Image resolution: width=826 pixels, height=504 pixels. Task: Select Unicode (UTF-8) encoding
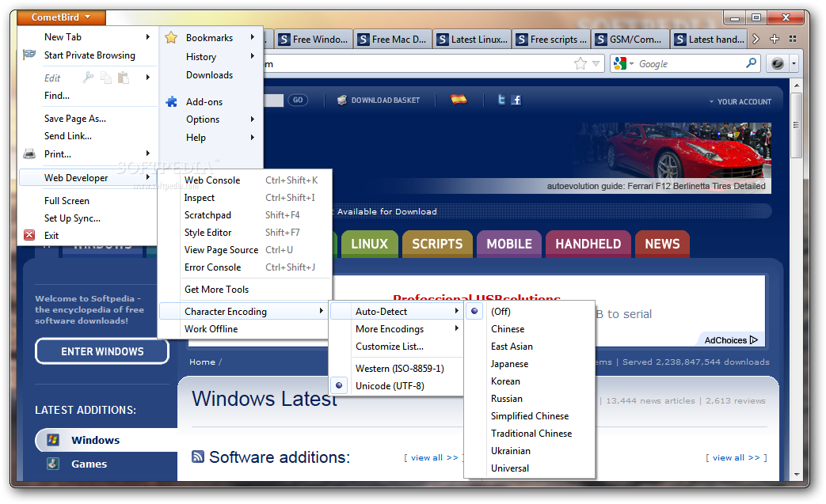click(396, 385)
